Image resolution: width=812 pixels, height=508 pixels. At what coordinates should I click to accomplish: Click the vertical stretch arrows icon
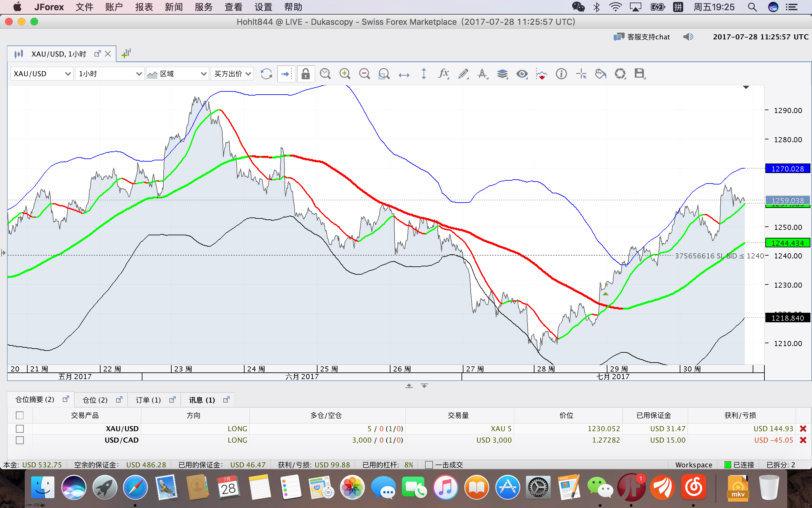click(424, 74)
